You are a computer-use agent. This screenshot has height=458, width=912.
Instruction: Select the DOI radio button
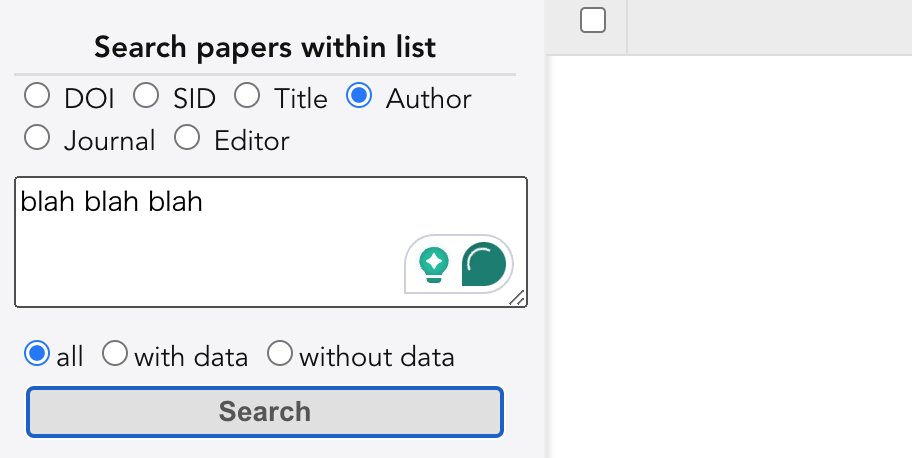click(37, 95)
